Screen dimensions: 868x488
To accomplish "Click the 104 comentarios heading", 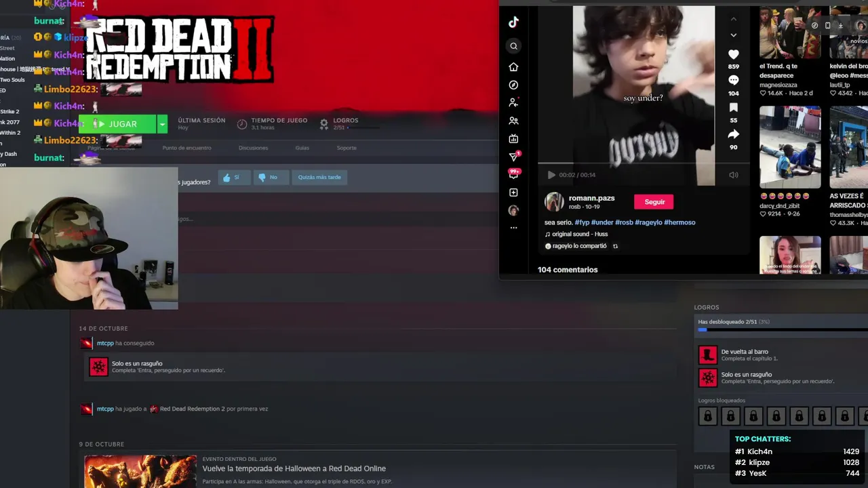I will click(568, 270).
